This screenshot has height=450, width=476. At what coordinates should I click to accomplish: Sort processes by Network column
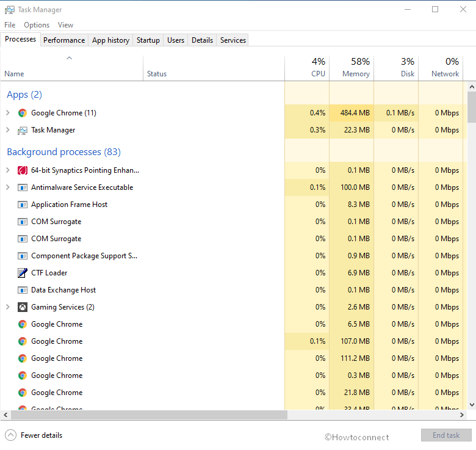pos(441,68)
